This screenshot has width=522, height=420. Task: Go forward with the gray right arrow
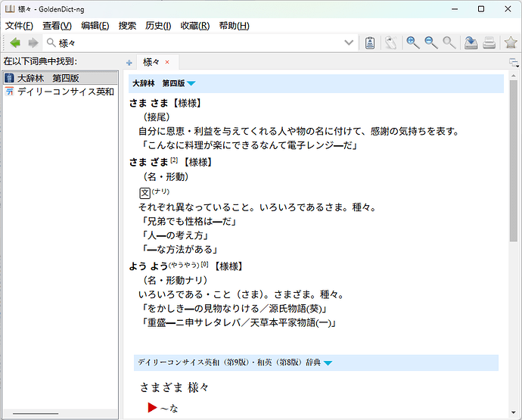coord(33,42)
